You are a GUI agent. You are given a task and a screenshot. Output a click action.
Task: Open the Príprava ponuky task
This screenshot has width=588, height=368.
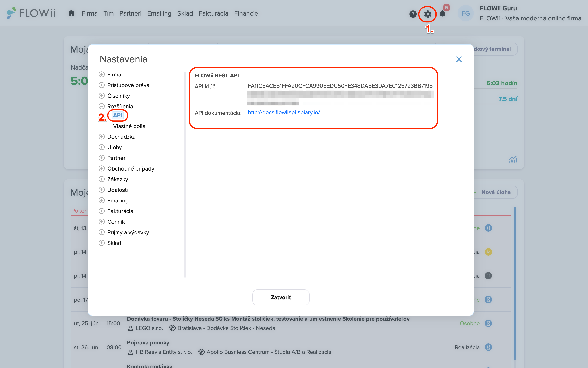point(148,342)
